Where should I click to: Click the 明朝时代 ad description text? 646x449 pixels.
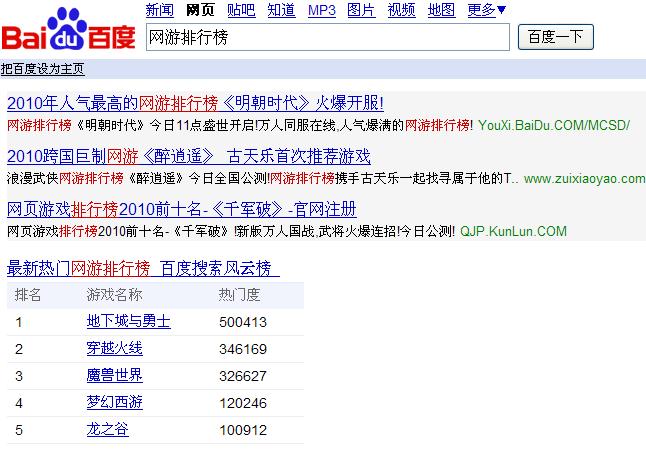click(x=240, y=125)
